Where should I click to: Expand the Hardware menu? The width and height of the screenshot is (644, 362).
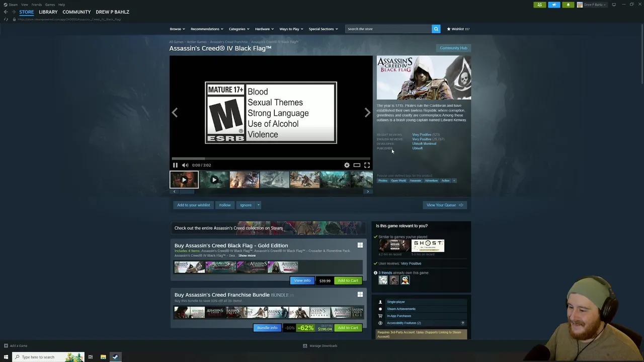click(x=264, y=29)
